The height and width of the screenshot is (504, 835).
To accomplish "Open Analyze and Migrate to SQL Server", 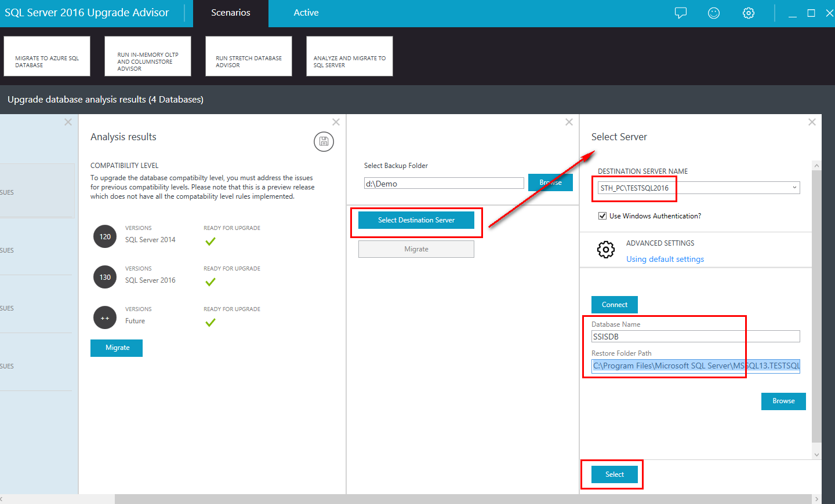I will [350, 56].
